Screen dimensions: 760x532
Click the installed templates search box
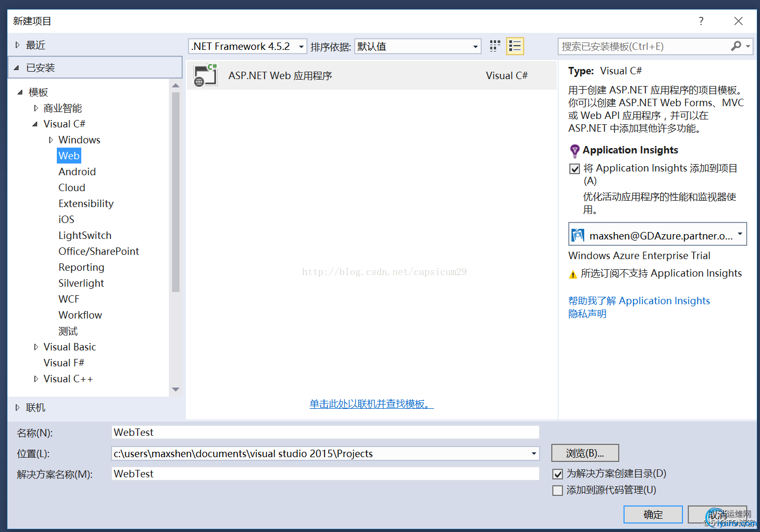[644, 46]
